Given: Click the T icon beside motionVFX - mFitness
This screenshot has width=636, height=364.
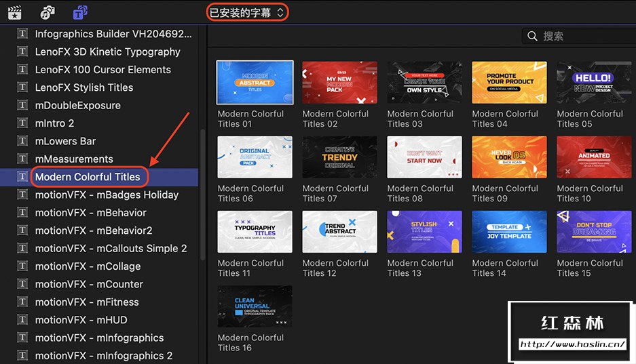Looking at the screenshot, I should click(22, 302).
